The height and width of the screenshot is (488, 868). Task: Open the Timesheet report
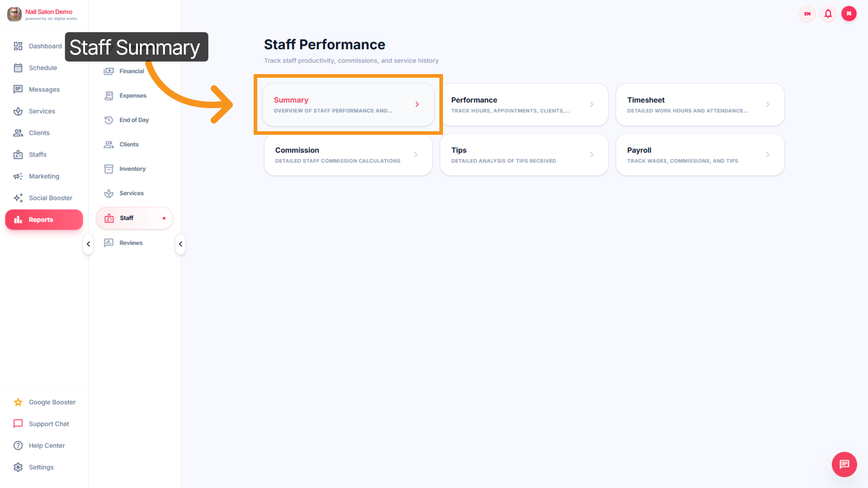(x=699, y=104)
